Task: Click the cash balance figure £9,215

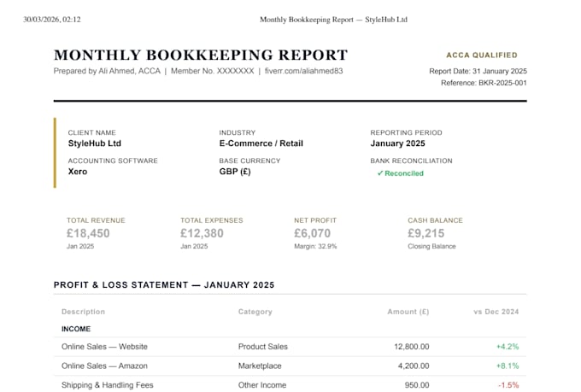Action: pyautogui.click(x=426, y=233)
